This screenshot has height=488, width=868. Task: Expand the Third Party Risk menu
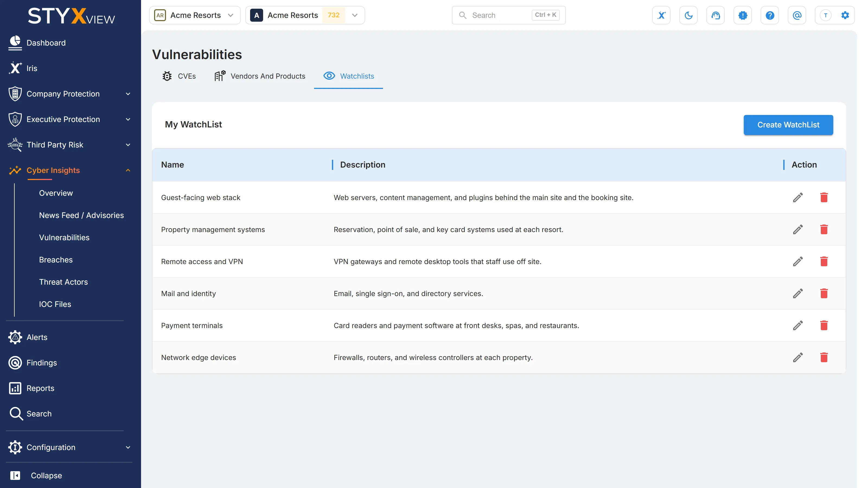click(70, 145)
